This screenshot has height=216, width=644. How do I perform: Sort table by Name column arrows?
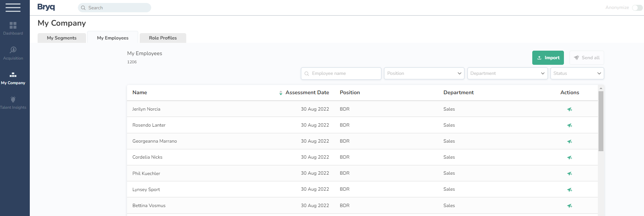(280, 93)
